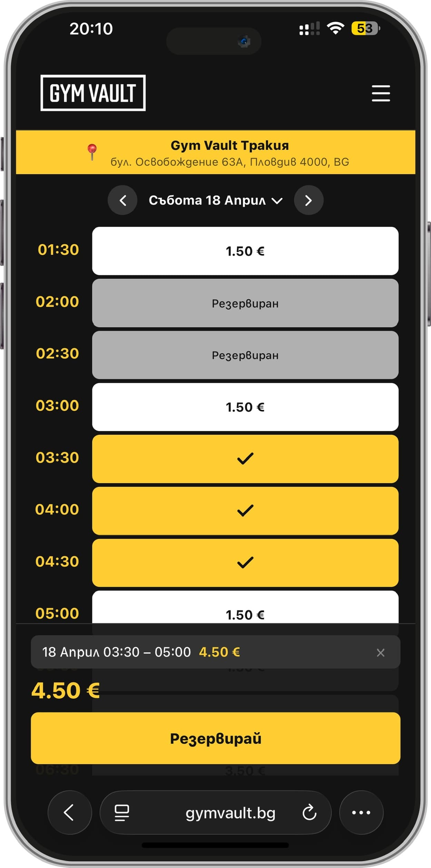Tap the browser back button

[x=70, y=812]
